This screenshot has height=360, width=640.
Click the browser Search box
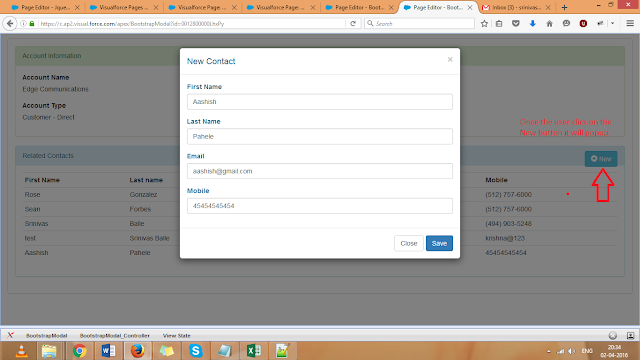(x=420, y=24)
